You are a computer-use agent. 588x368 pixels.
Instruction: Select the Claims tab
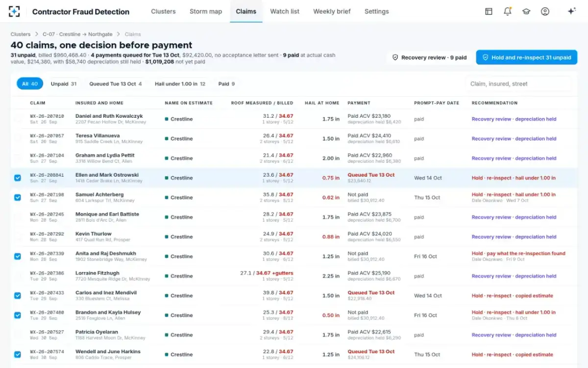(246, 11)
